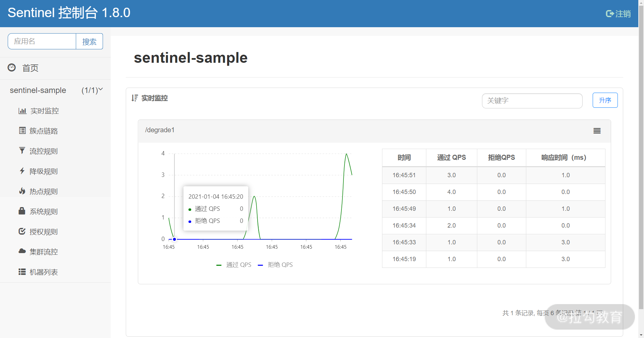Viewport: 644px width, 338px height.
Task: Click the 升序 sort button
Action: point(605,100)
